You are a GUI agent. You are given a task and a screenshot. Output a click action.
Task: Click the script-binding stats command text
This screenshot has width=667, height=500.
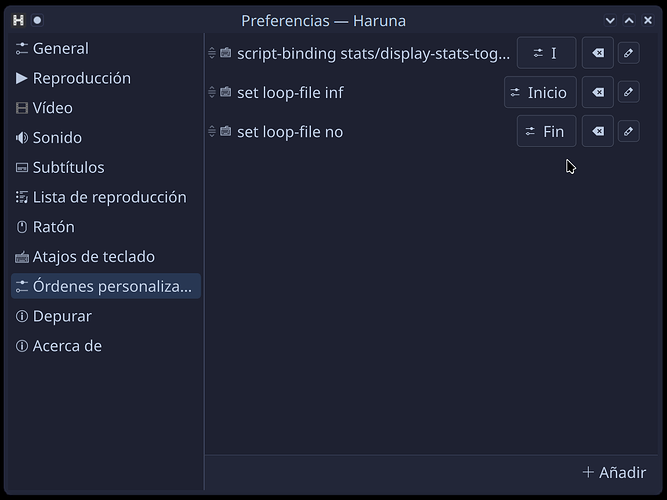(373, 54)
